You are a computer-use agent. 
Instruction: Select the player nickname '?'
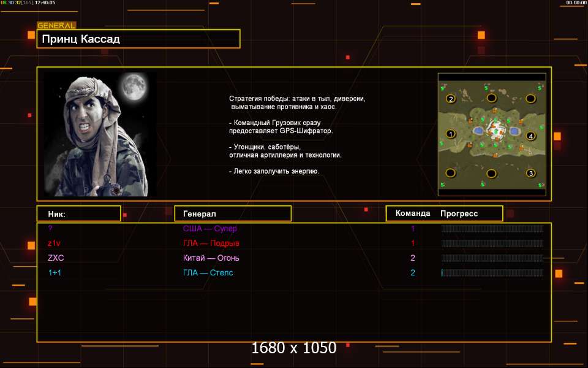[x=50, y=228]
